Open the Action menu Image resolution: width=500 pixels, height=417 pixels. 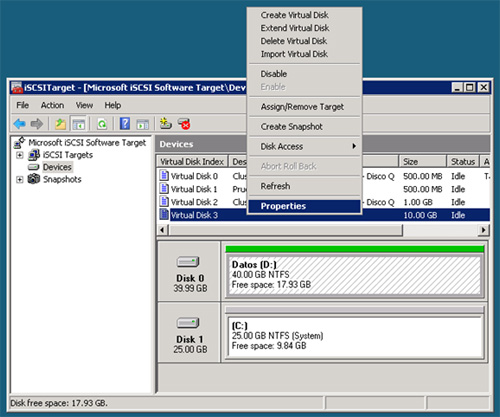(52, 105)
